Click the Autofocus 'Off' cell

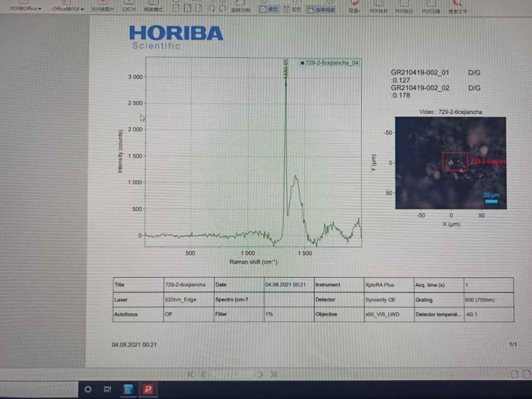pyautogui.click(x=189, y=314)
